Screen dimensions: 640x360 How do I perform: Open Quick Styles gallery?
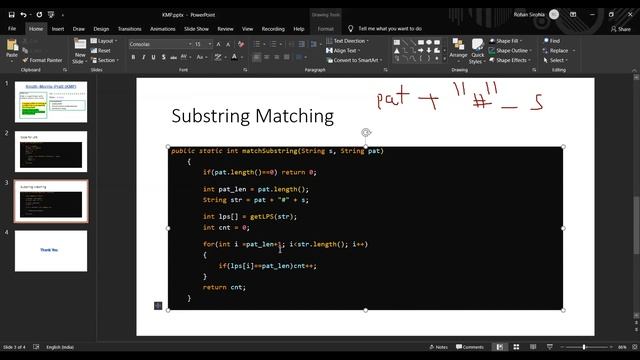click(477, 51)
